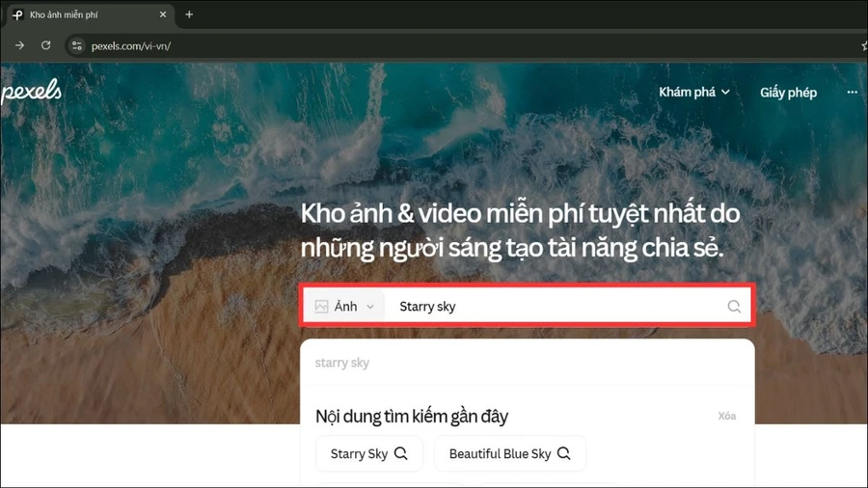Click the image icon beside Ảnh
Viewport: 868px width, 488px height.
(321, 307)
